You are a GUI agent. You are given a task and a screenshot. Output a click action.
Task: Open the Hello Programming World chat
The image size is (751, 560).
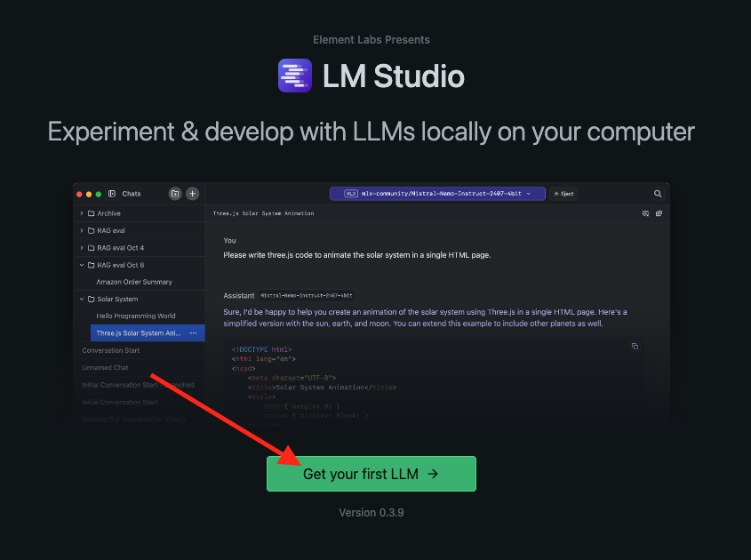136,316
